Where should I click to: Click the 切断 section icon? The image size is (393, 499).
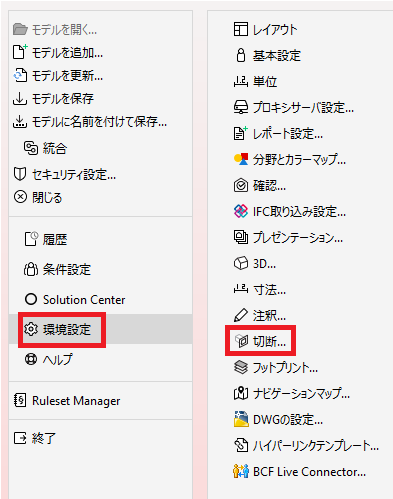[241, 341]
